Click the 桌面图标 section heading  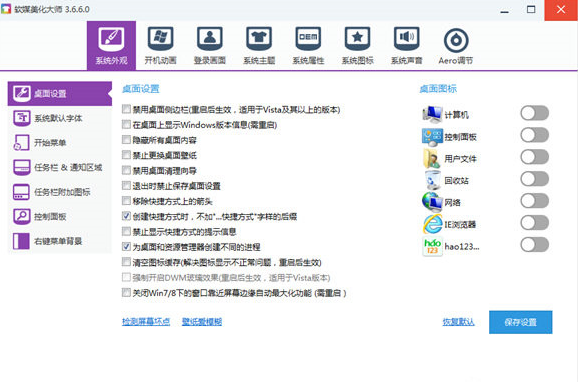pos(438,88)
